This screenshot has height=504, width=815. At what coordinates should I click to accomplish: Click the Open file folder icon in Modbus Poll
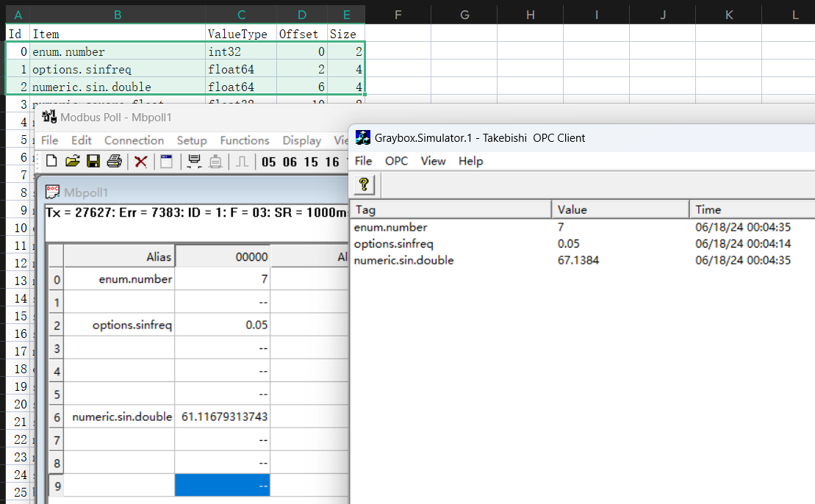72,161
